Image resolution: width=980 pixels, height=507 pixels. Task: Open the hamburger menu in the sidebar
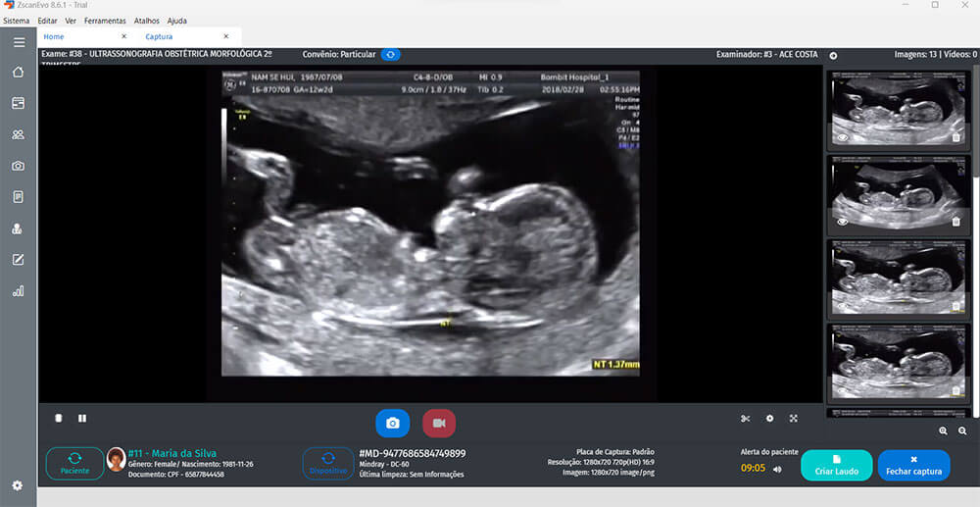pyautogui.click(x=19, y=42)
